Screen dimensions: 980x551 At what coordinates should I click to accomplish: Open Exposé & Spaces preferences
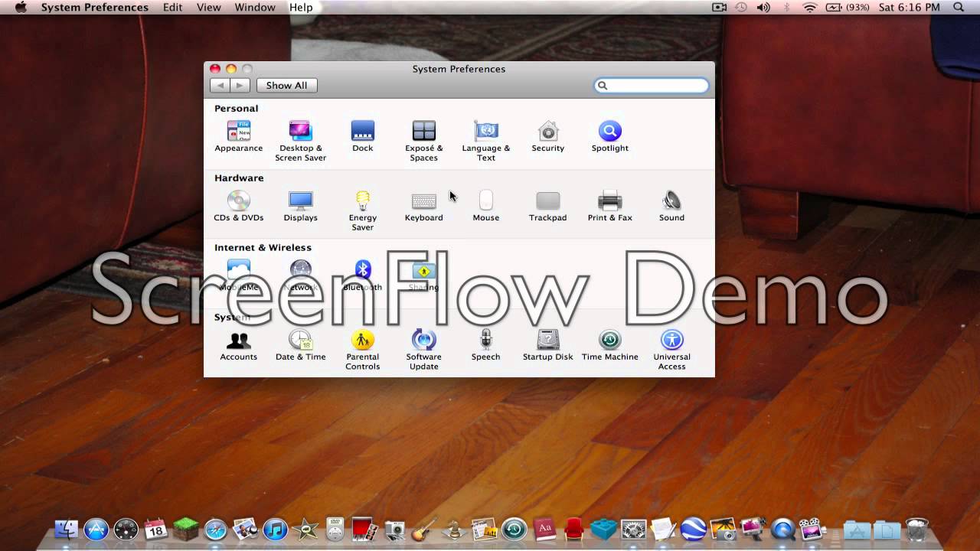pos(423,142)
